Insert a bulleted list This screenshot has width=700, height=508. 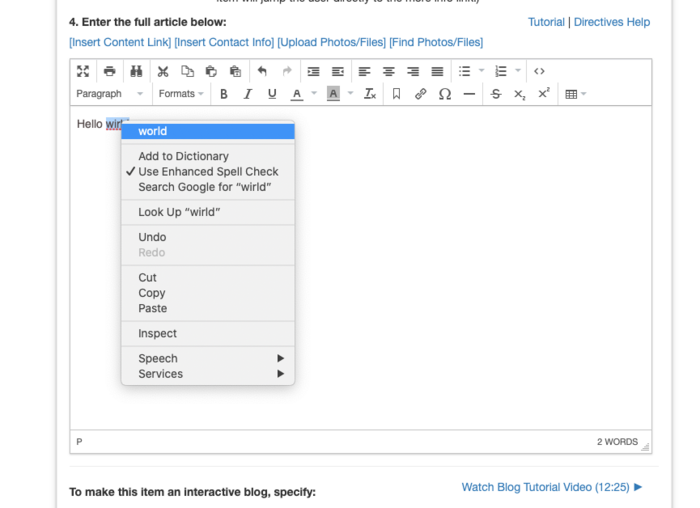tap(464, 71)
